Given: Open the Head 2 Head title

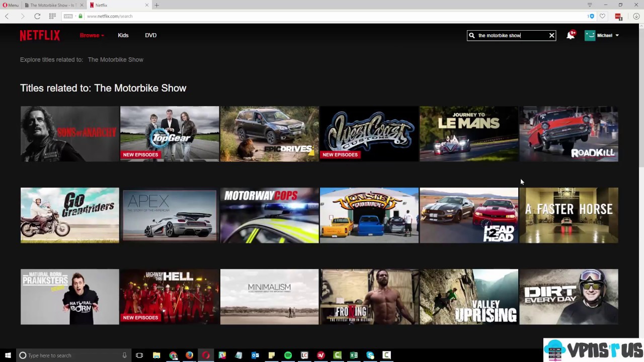Looking at the screenshot, I should [469, 215].
